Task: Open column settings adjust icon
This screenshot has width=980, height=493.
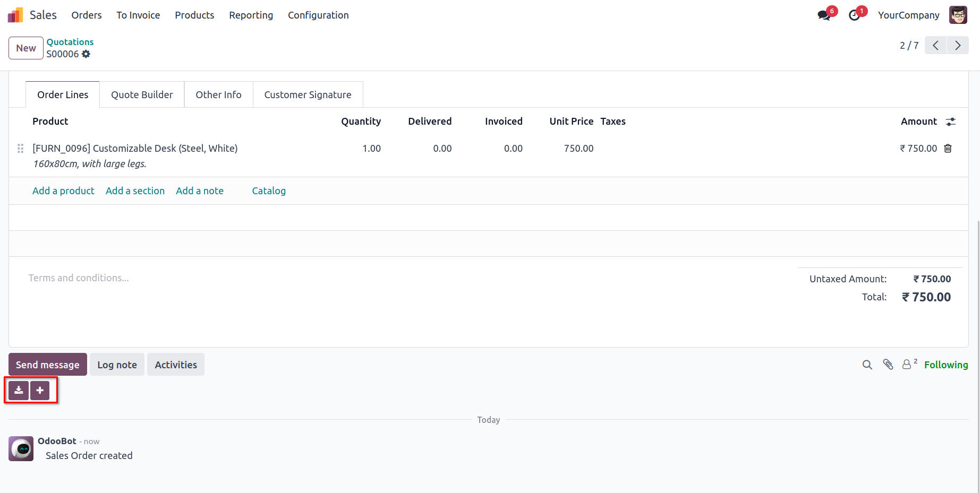Action: click(x=951, y=122)
